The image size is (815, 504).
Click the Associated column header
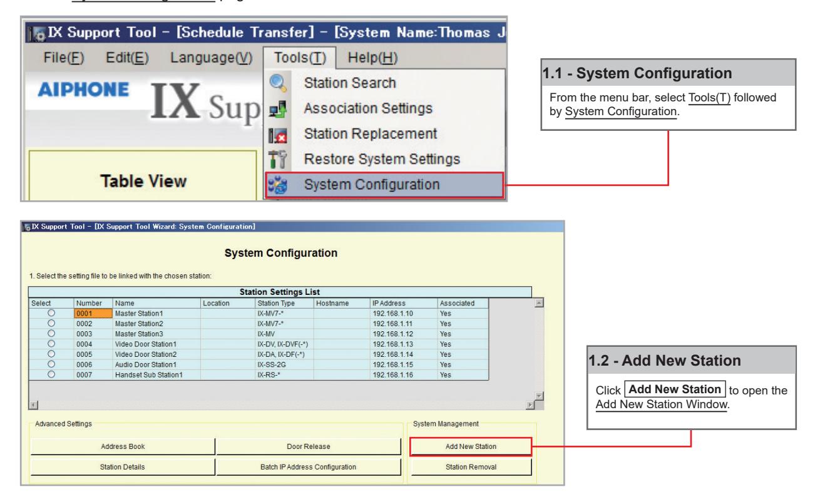(463, 303)
